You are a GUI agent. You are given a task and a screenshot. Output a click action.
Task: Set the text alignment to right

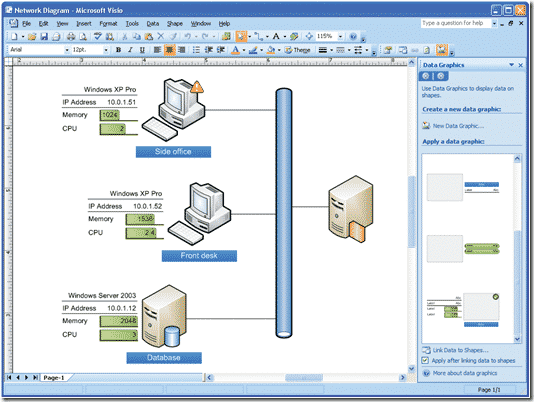pos(182,50)
